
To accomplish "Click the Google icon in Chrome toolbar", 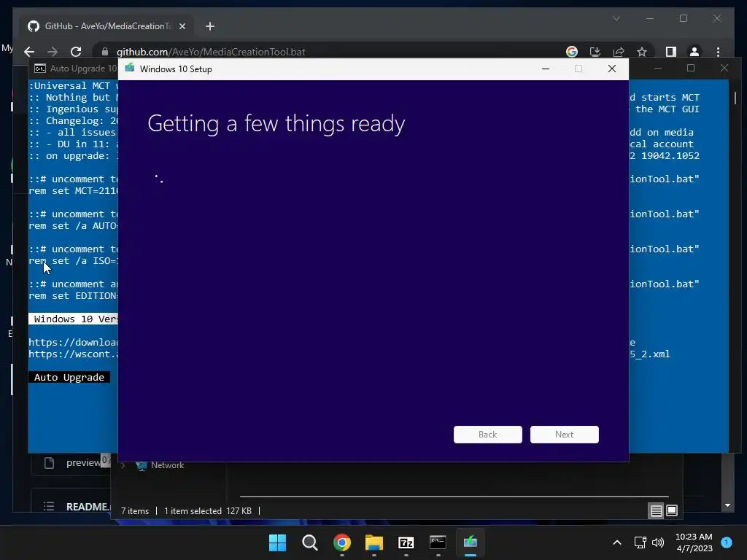I will [x=572, y=52].
